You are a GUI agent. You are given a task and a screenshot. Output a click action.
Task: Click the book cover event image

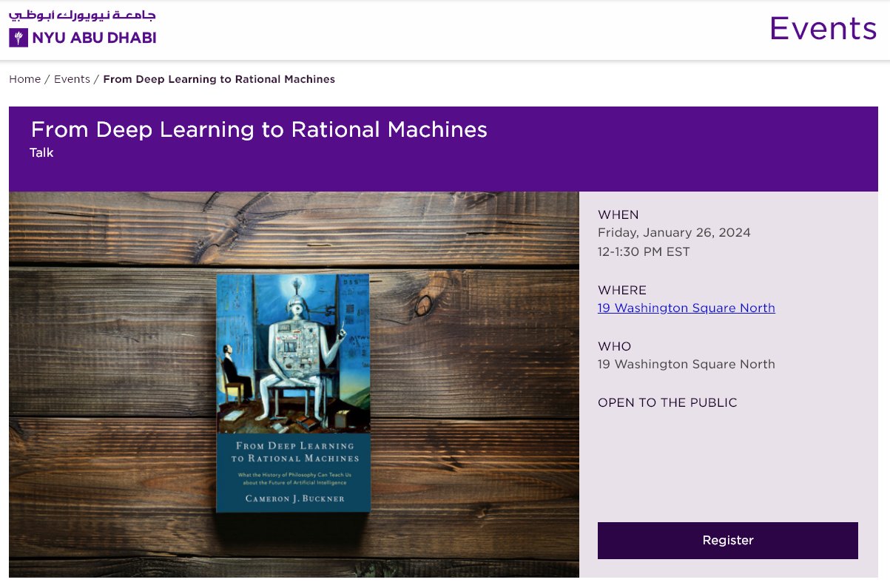pyautogui.click(x=294, y=385)
